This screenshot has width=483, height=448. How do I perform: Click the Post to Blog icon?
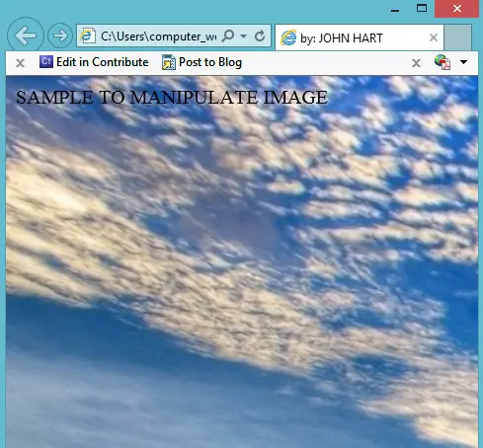coord(169,62)
